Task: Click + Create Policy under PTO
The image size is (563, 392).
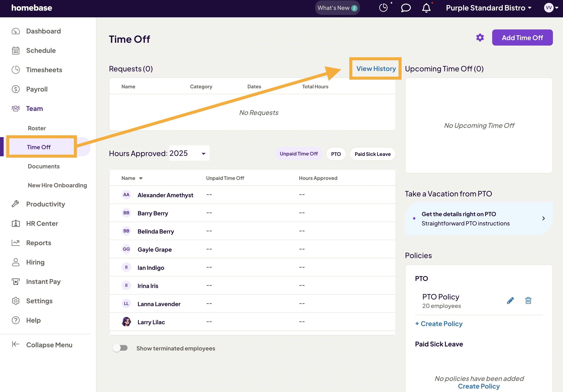Action: pyautogui.click(x=439, y=324)
